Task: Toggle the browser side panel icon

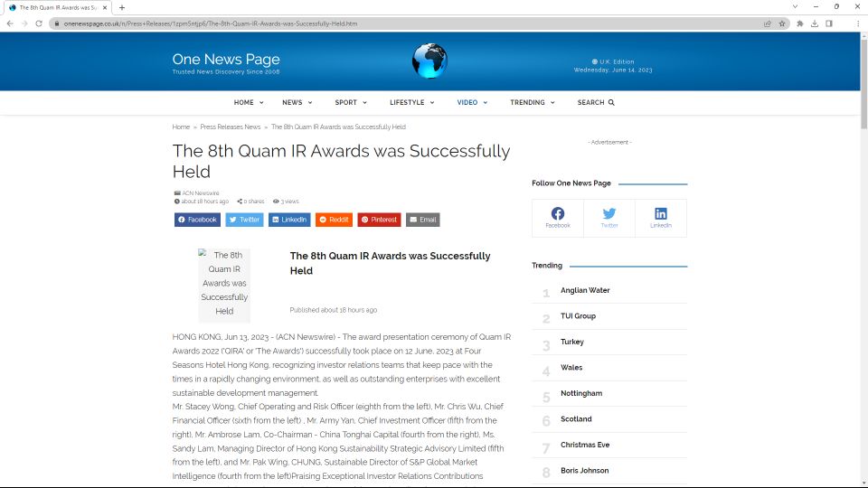Action: 829,23
